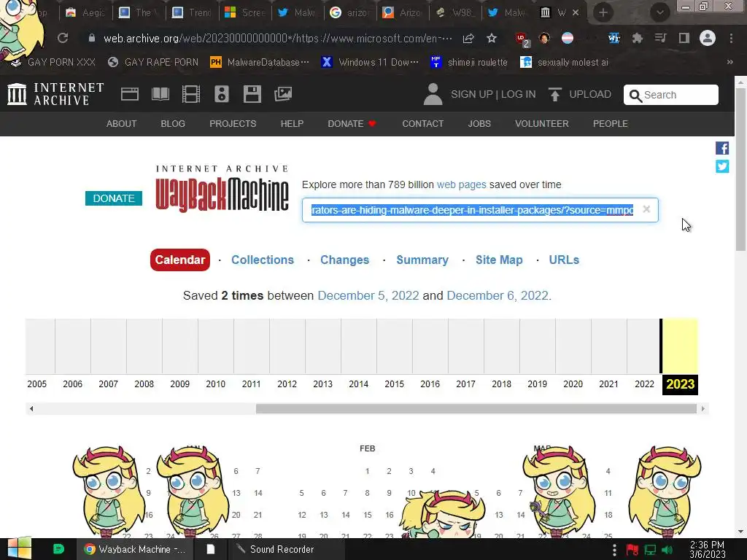Click the trans flag extension icon

pos(568,38)
